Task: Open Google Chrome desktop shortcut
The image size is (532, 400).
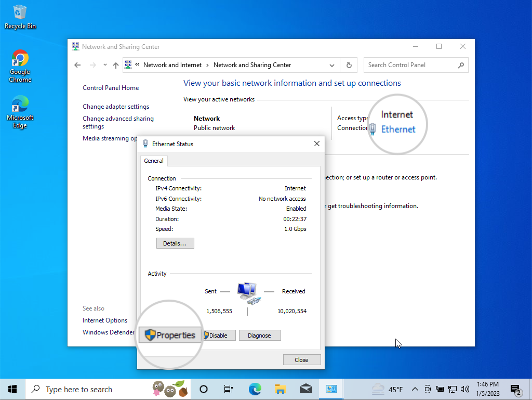Action: [20, 66]
